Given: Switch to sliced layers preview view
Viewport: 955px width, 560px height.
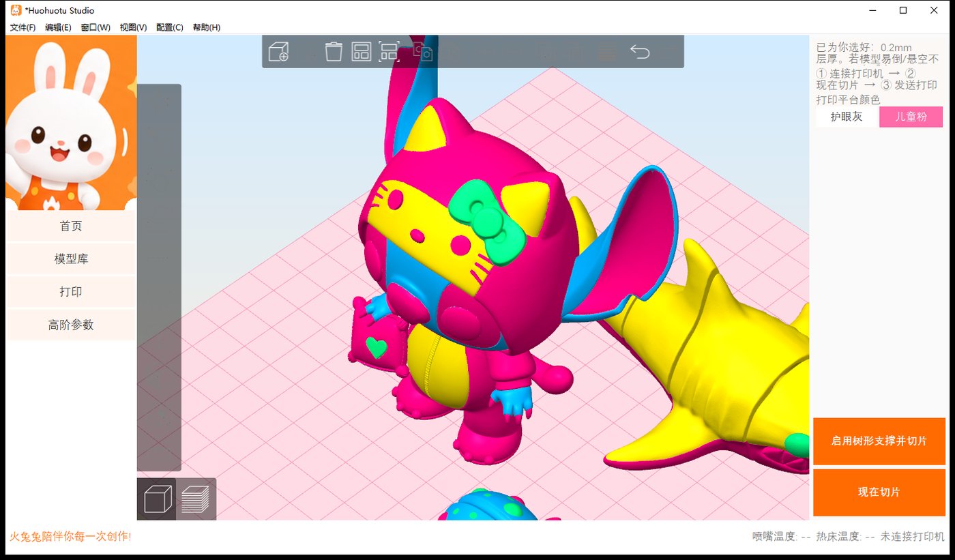Looking at the screenshot, I should pos(196,499).
